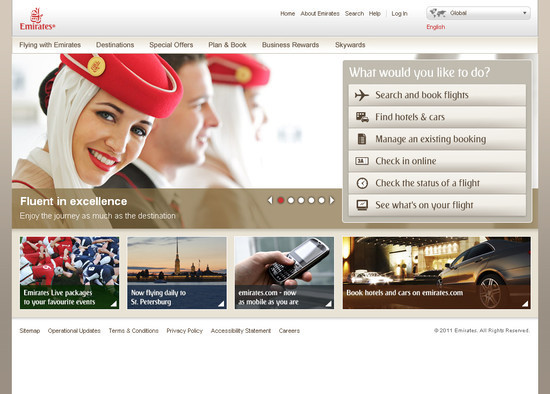Go to the previous carousel slide arrow
Screen dimensions: 550x394
click(x=270, y=200)
